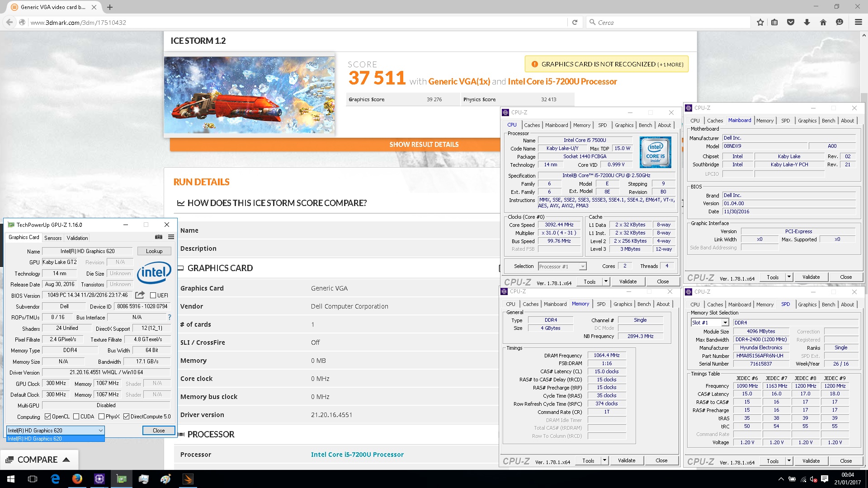Viewport: 868px width, 488px height.
Task: Open Tools dropdown arrow in CPU-Z Mainboard window
Action: click(789, 277)
